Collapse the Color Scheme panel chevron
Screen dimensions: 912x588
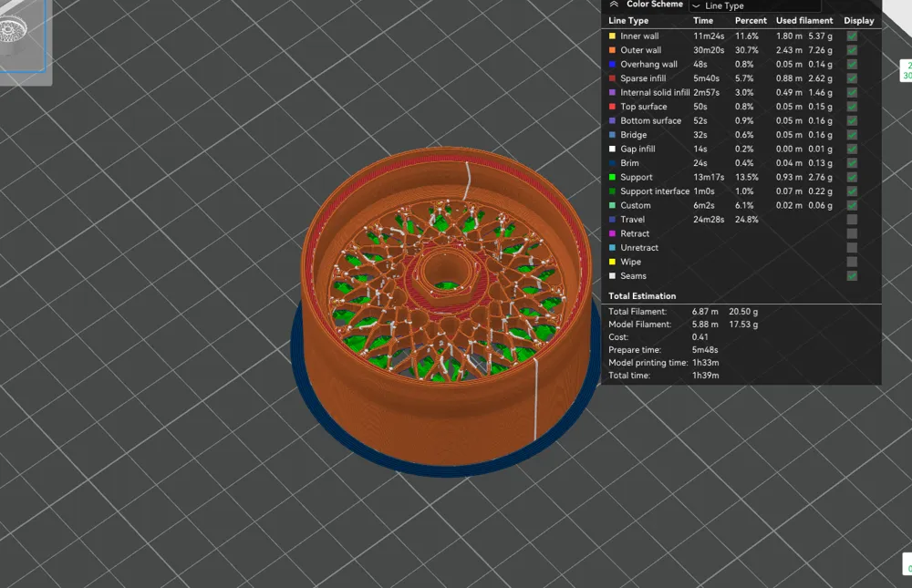pos(614,4)
